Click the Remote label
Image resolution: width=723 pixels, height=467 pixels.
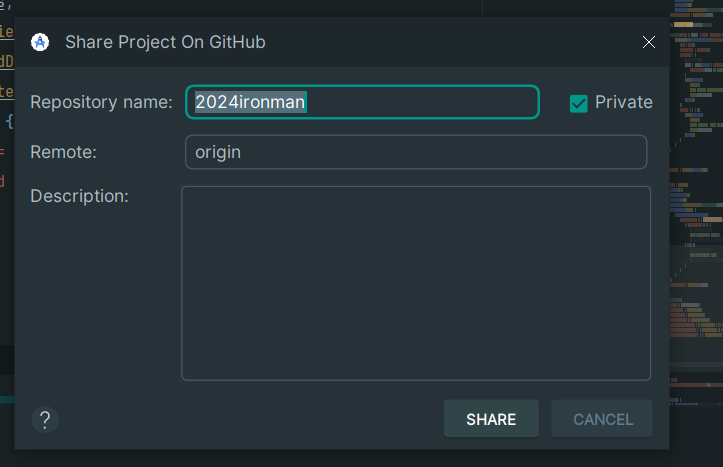(x=63, y=152)
